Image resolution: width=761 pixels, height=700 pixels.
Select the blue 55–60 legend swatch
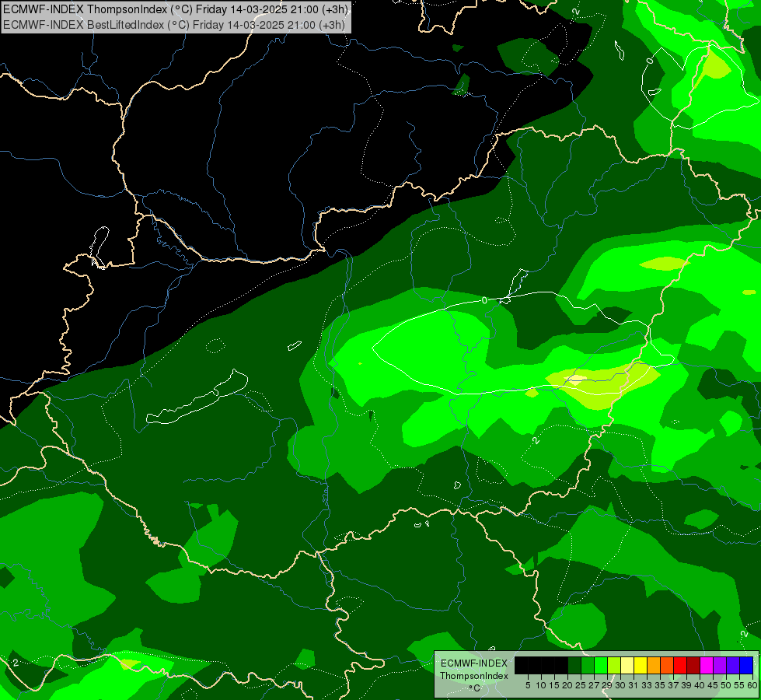click(x=746, y=665)
